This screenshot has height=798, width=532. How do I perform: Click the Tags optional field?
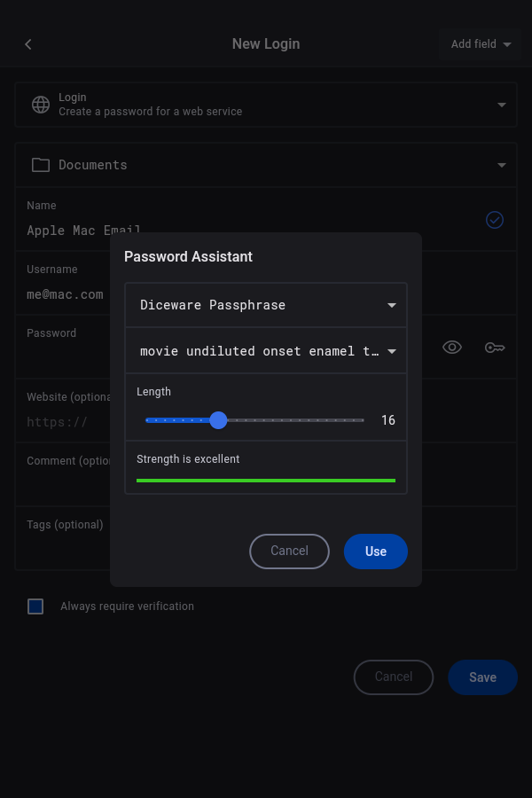tap(62, 537)
